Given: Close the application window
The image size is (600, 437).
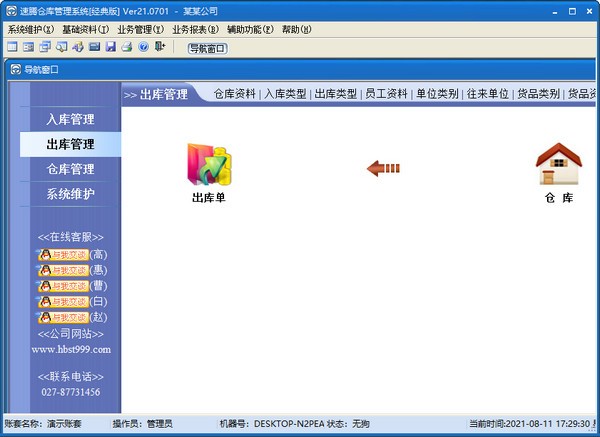Looking at the screenshot, I should tap(590, 11).
